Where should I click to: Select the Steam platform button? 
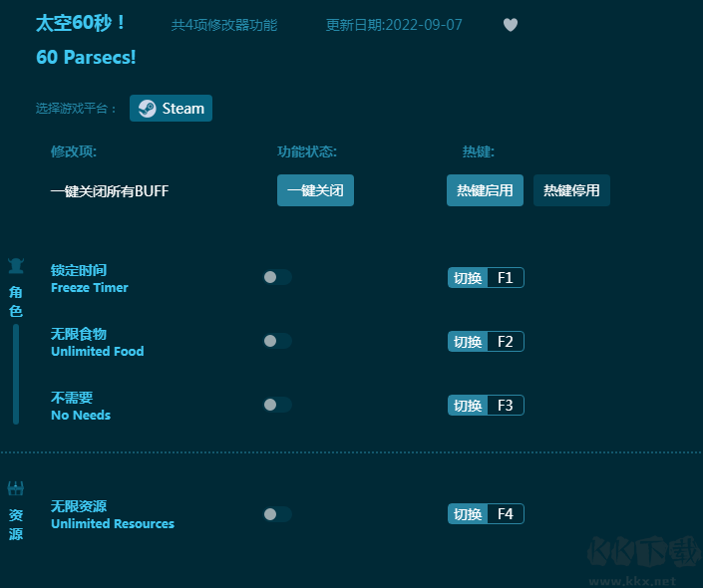pos(171,108)
